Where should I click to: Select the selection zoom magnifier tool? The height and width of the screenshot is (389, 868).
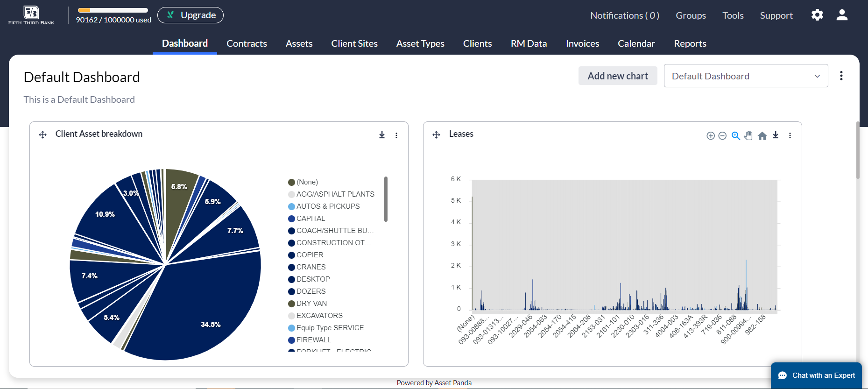tap(735, 136)
